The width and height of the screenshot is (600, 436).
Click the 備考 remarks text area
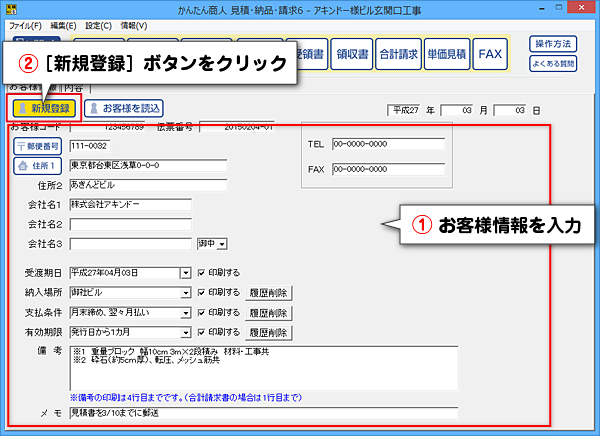click(263, 367)
